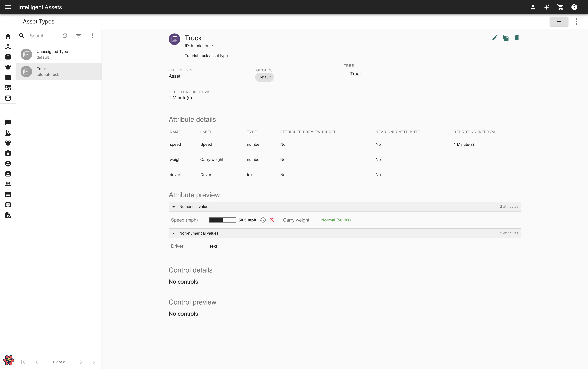
Task: Open the filter list icon
Action: point(79,36)
